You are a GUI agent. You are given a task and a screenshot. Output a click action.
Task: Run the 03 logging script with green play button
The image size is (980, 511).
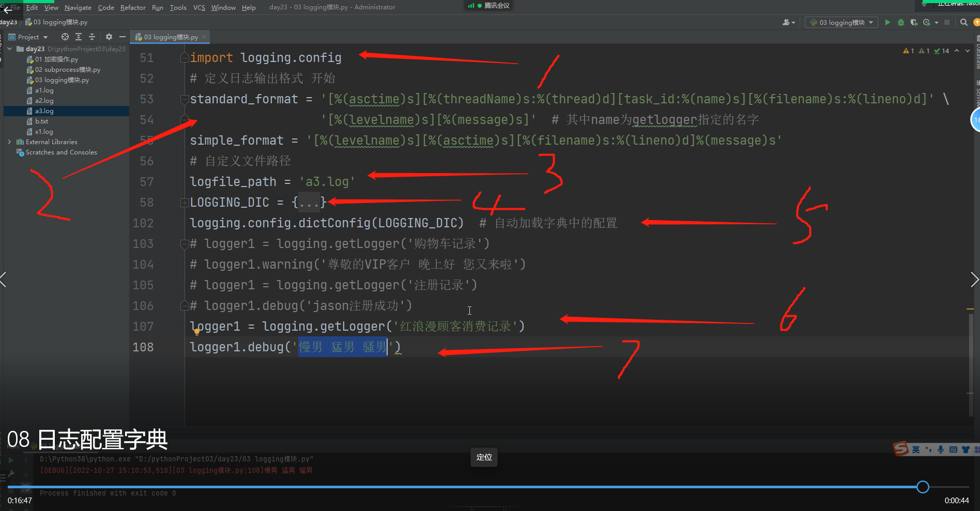[x=887, y=22]
